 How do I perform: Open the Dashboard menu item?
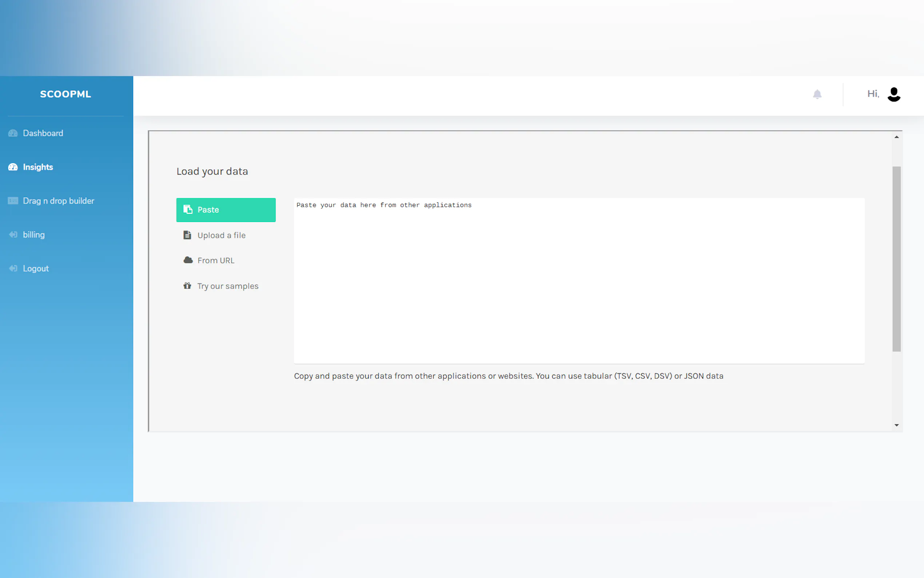(x=43, y=133)
